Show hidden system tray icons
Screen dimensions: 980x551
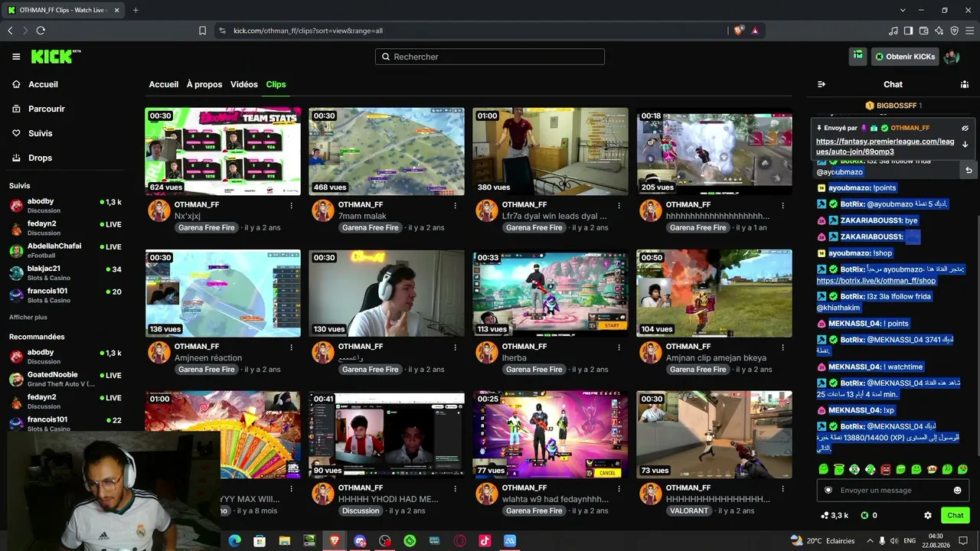[870, 540]
